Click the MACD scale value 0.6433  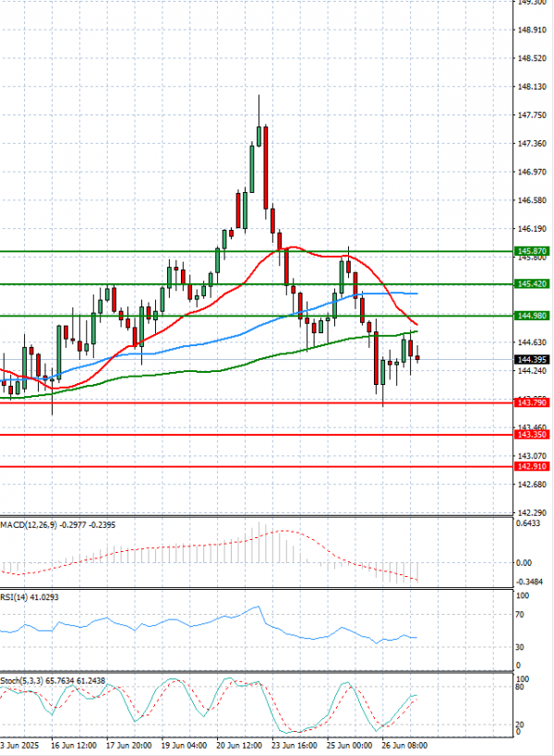528,523
